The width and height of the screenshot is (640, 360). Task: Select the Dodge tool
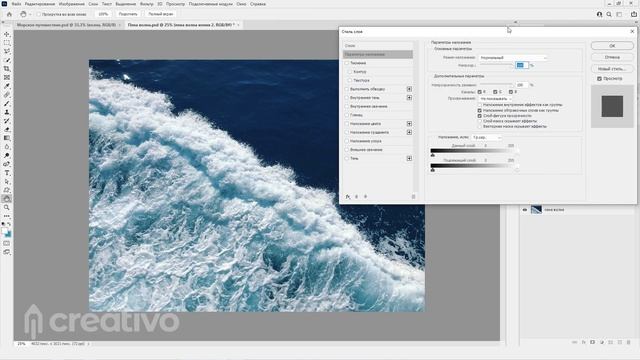pos(7,156)
